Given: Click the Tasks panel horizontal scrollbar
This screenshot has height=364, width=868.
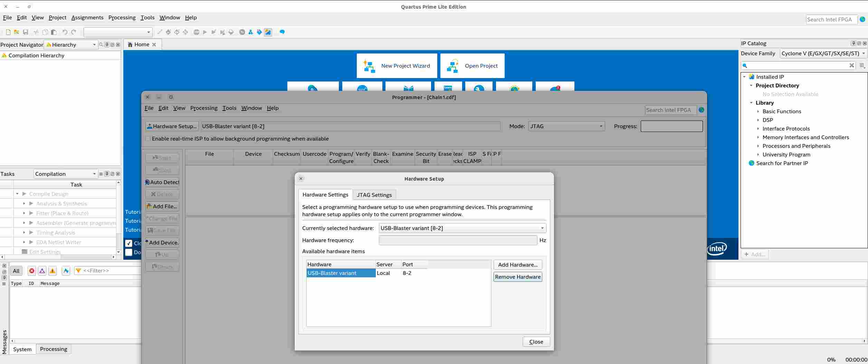Looking at the screenshot, I should pyautogui.click(x=58, y=257).
